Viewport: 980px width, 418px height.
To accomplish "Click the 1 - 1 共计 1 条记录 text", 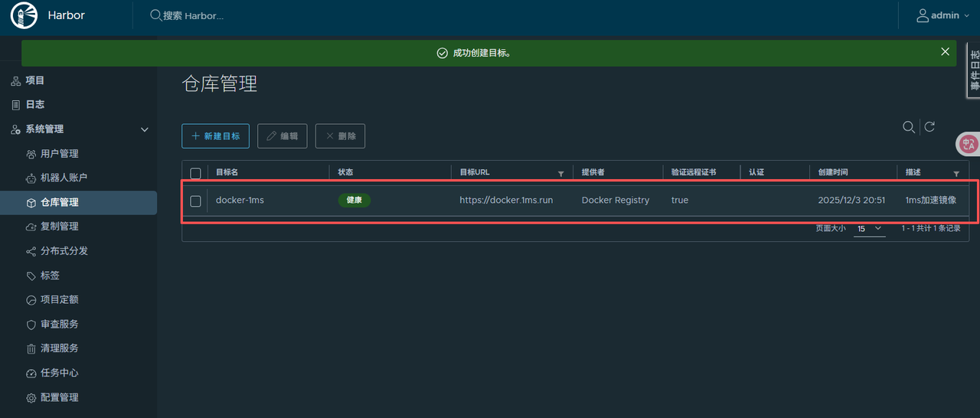I will click(x=931, y=228).
